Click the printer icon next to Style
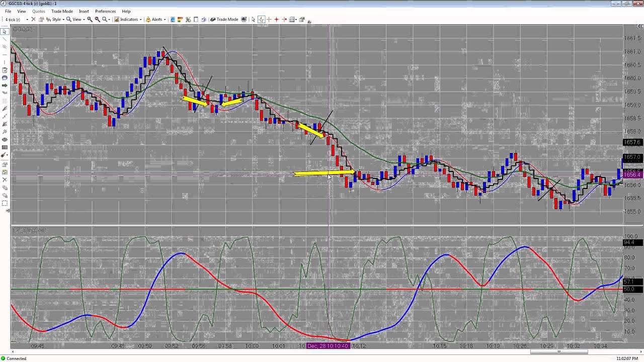644x362 pixels. pyautogui.click(x=42, y=20)
